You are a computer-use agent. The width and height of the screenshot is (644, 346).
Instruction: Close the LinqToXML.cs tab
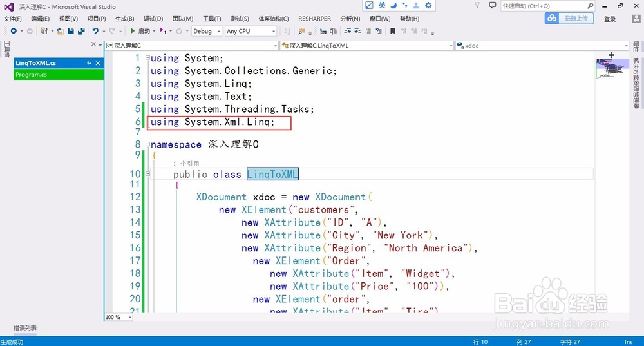coord(98,63)
